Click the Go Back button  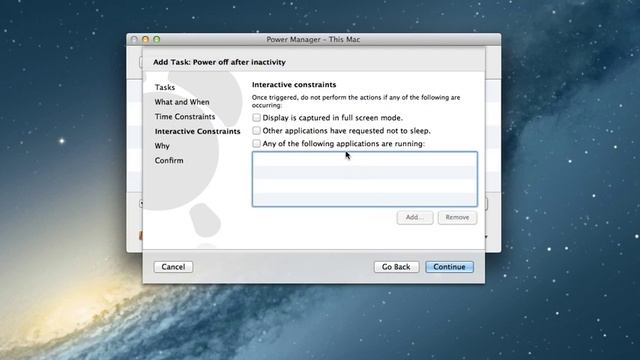pos(396,267)
